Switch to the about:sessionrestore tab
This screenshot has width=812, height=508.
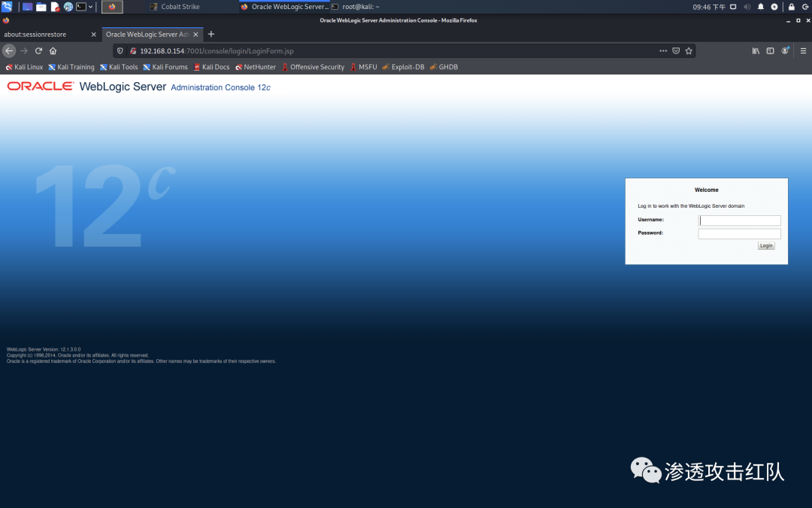pyautogui.click(x=45, y=35)
